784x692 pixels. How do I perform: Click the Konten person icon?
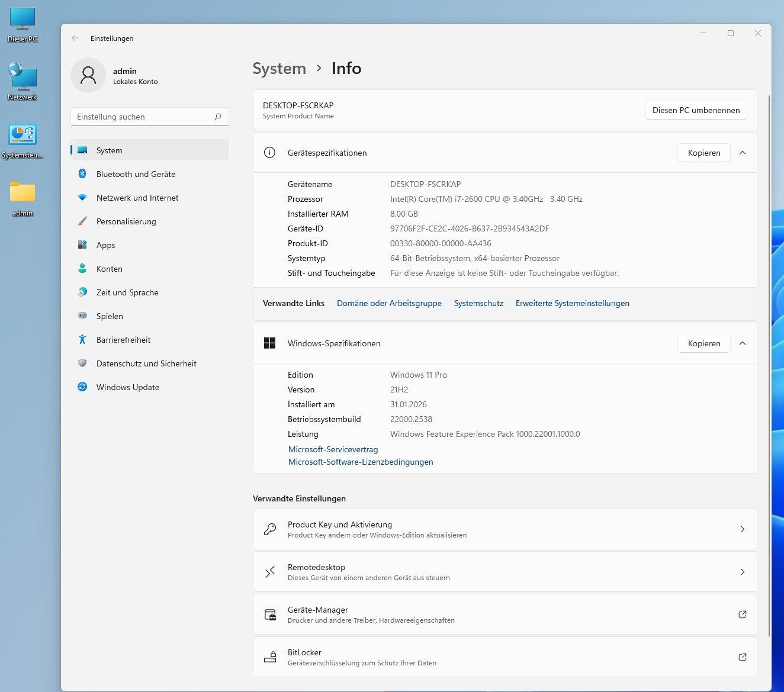pos(82,269)
